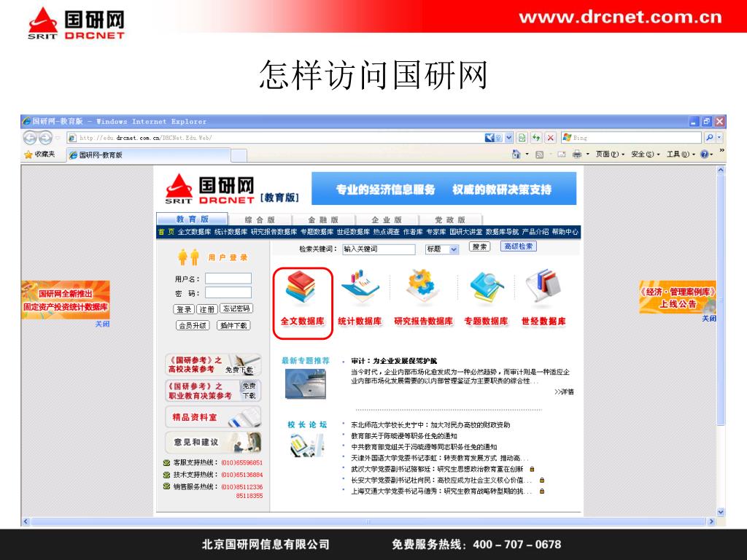Open the 职业教育决策参考 banner

(x=214, y=391)
